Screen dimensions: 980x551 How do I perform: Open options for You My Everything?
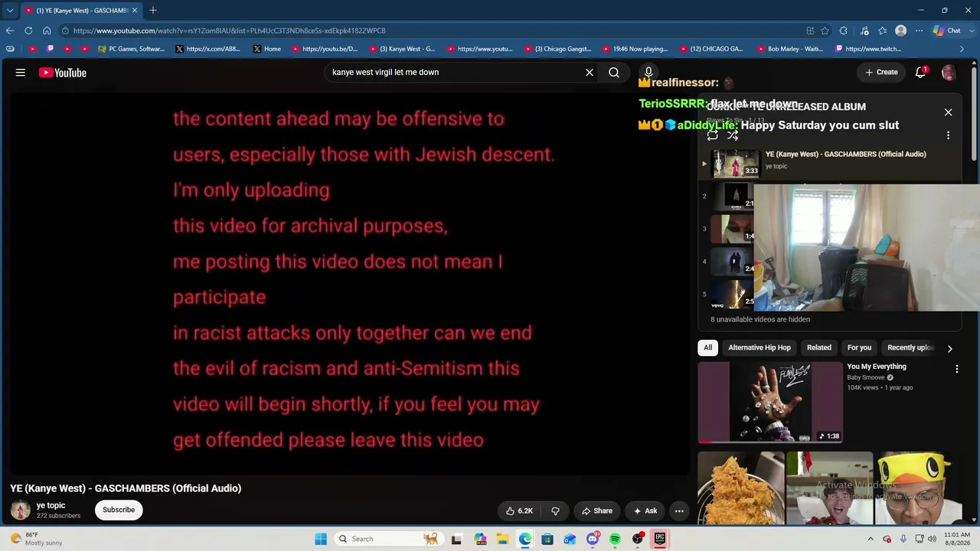pyautogui.click(x=956, y=369)
